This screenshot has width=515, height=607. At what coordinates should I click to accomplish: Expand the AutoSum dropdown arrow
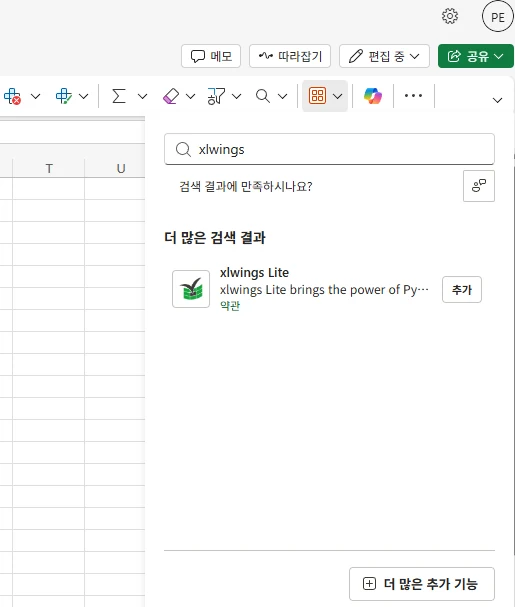[142, 96]
